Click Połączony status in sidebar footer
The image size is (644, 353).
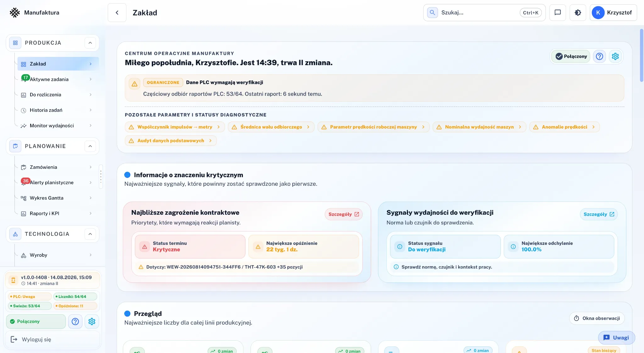pos(36,321)
